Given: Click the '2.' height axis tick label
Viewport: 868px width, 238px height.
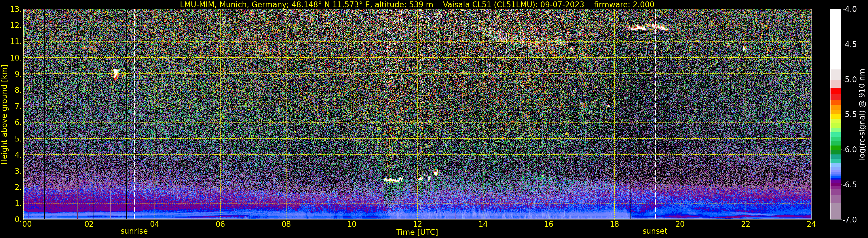Looking at the screenshot, I should click(18, 188).
